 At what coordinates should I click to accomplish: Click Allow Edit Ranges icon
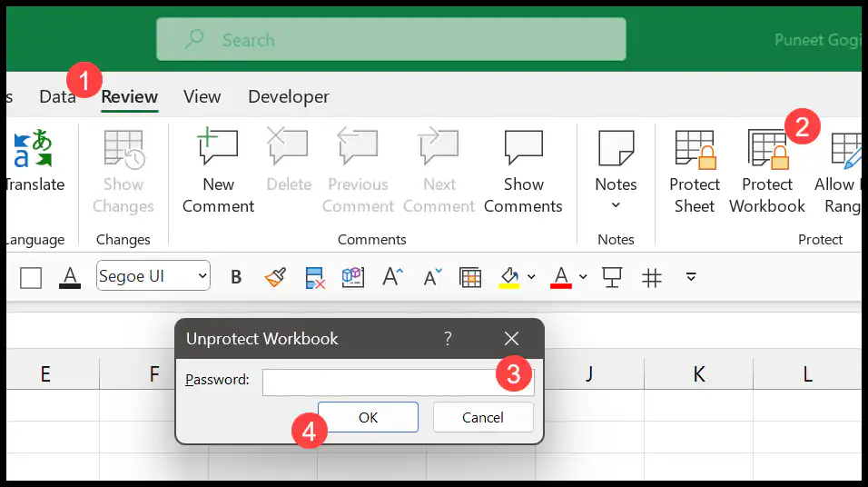click(846, 150)
